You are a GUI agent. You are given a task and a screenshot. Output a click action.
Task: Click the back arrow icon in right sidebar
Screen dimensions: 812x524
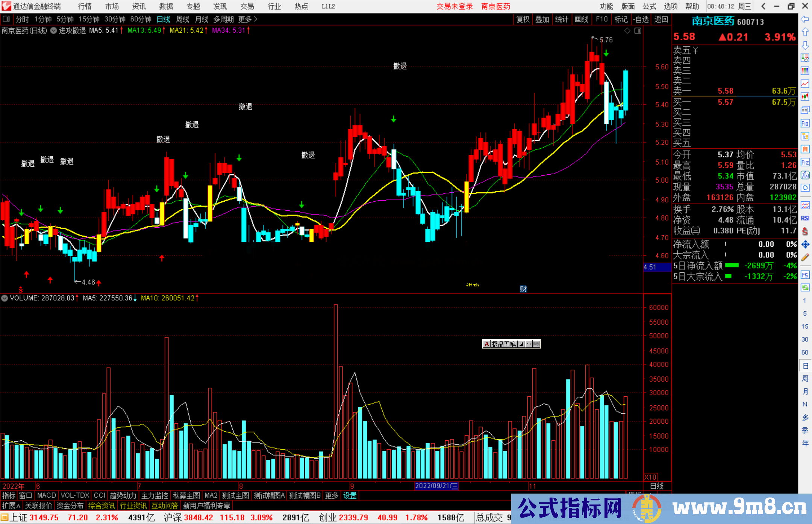[x=805, y=19]
